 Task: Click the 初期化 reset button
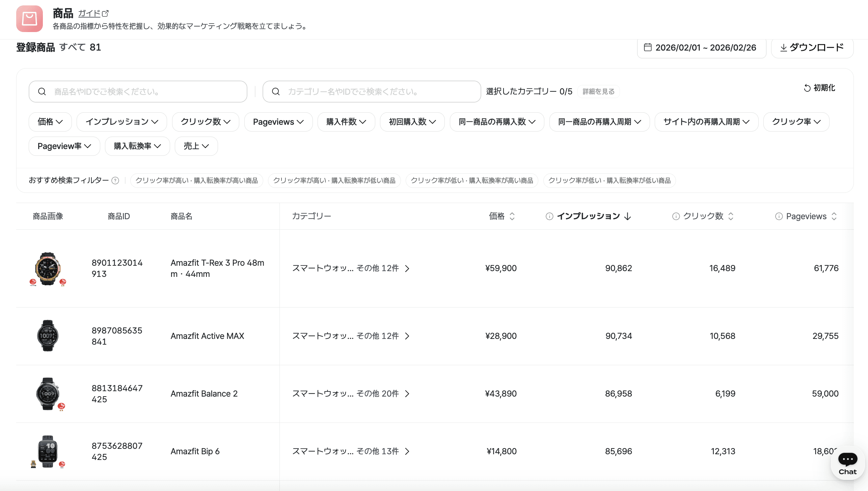(819, 88)
